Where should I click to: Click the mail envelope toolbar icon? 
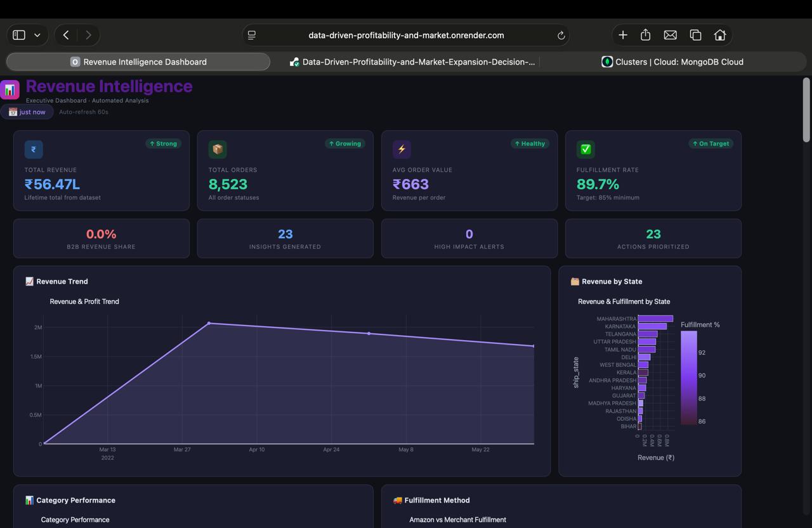(670, 35)
